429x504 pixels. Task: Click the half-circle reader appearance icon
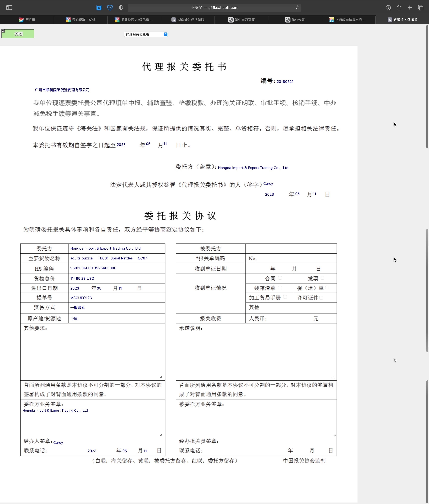pyautogui.click(x=121, y=8)
